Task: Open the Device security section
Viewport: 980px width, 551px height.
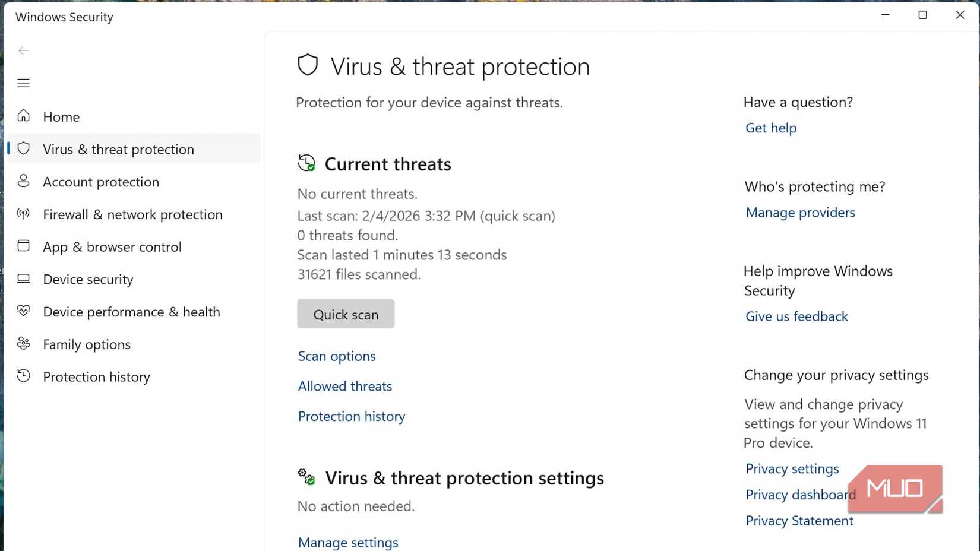Action: click(x=88, y=279)
